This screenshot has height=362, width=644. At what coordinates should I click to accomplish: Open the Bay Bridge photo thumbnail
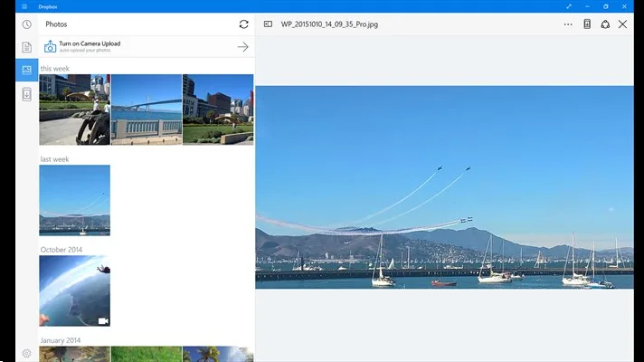[147, 110]
